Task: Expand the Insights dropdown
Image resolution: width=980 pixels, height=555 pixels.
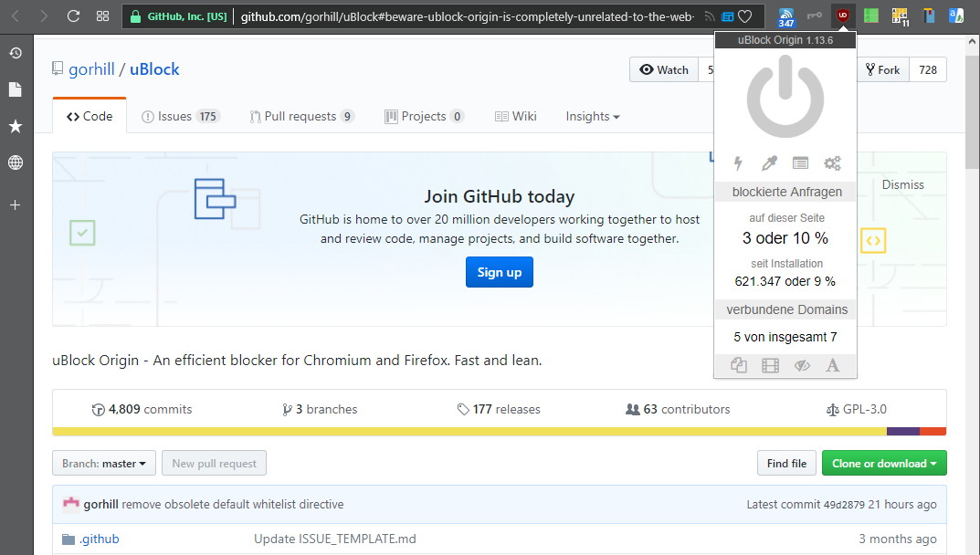Action: click(x=593, y=116)
